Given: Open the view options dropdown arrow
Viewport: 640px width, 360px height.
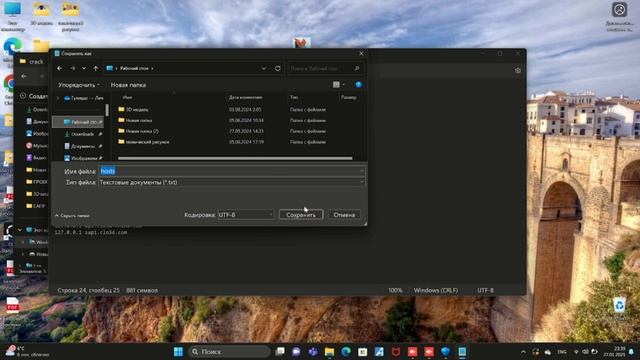Looking at the screenshot, I should 344,84.
